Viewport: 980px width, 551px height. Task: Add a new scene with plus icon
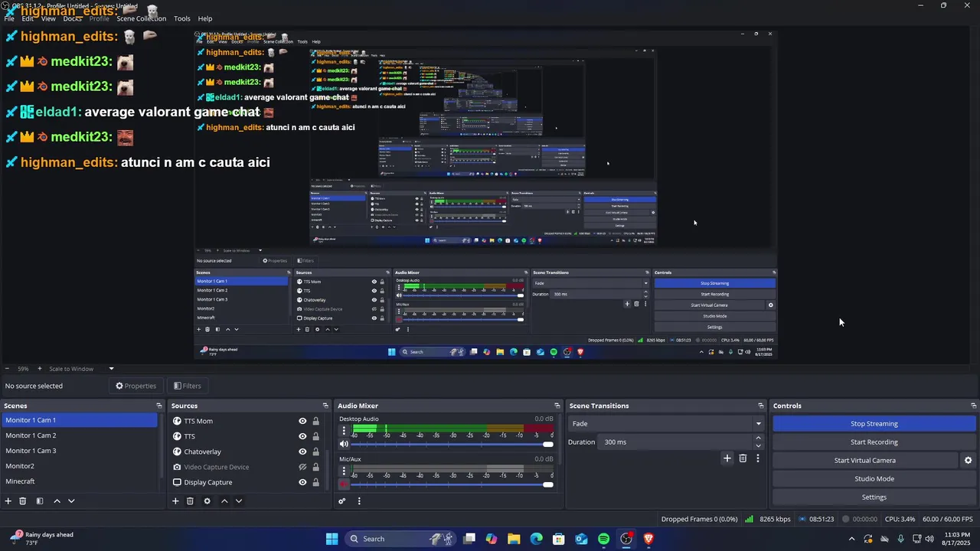(x=8, y=501)
